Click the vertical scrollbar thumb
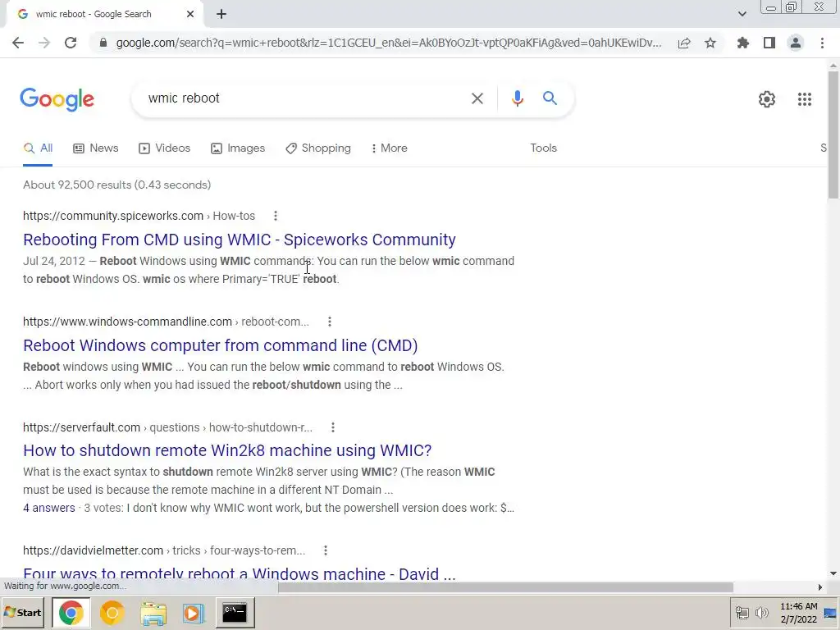The height and width of the screenshot is (630, 840). pos(833,134)
